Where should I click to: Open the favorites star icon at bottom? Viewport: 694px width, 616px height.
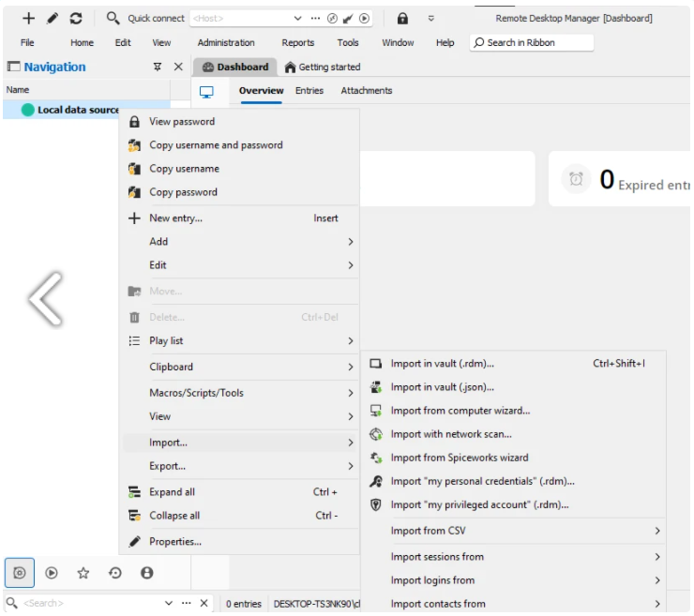click(x=83, y=573)
